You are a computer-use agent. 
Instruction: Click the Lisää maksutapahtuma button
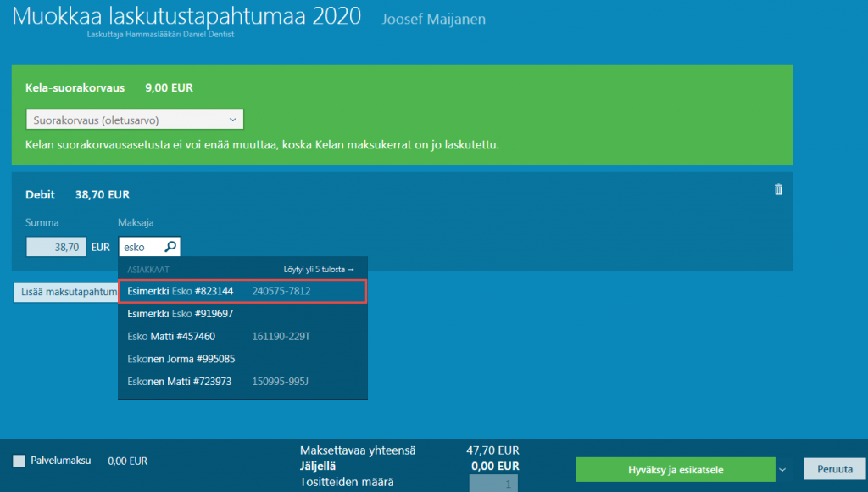[66, 293]
